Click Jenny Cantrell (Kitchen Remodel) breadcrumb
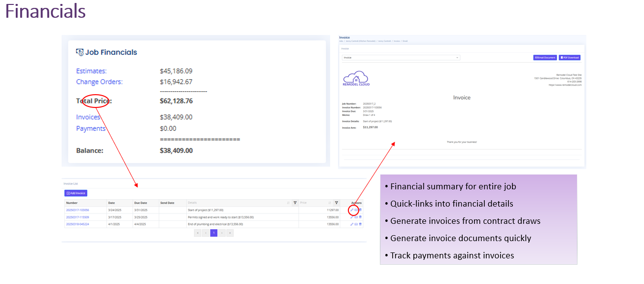 click(x=361, y=41)
